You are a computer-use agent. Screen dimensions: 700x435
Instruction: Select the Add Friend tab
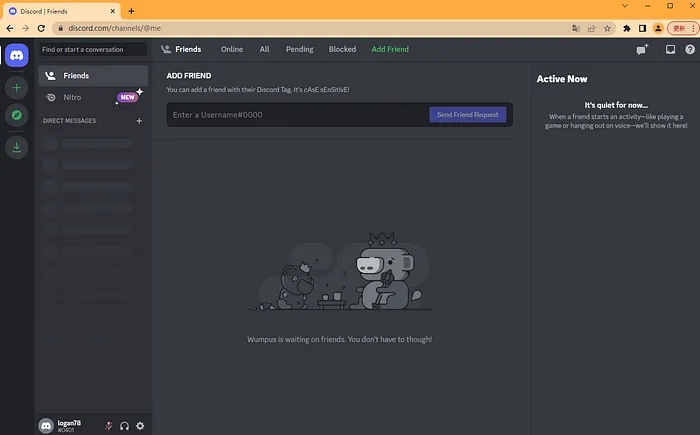390,49
